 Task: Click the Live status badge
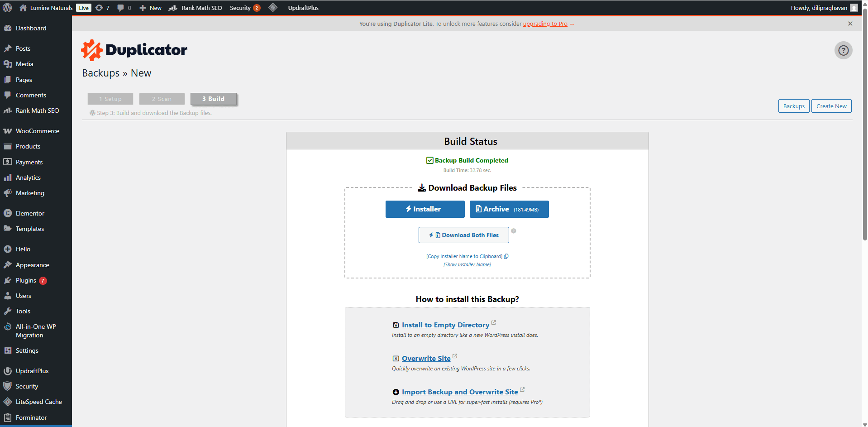click(84, 8)
